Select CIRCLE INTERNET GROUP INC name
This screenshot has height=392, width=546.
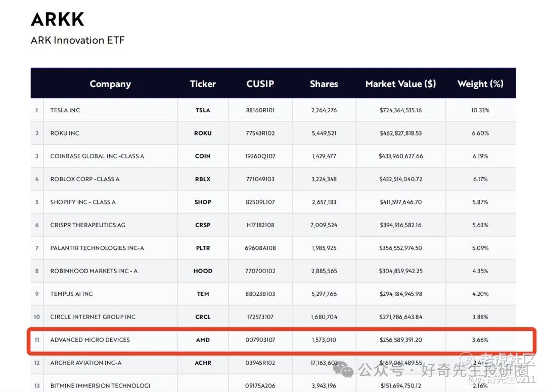93,317
